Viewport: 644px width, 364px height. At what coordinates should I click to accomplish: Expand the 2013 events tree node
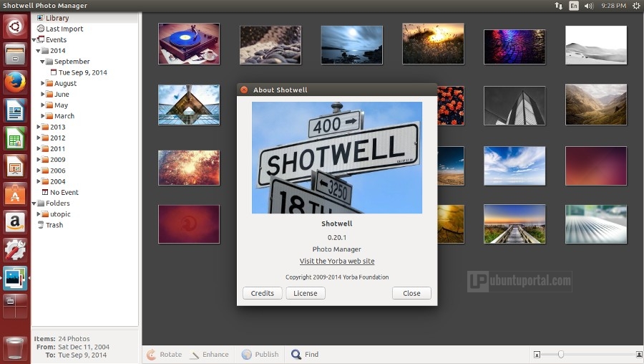[36, 127]
